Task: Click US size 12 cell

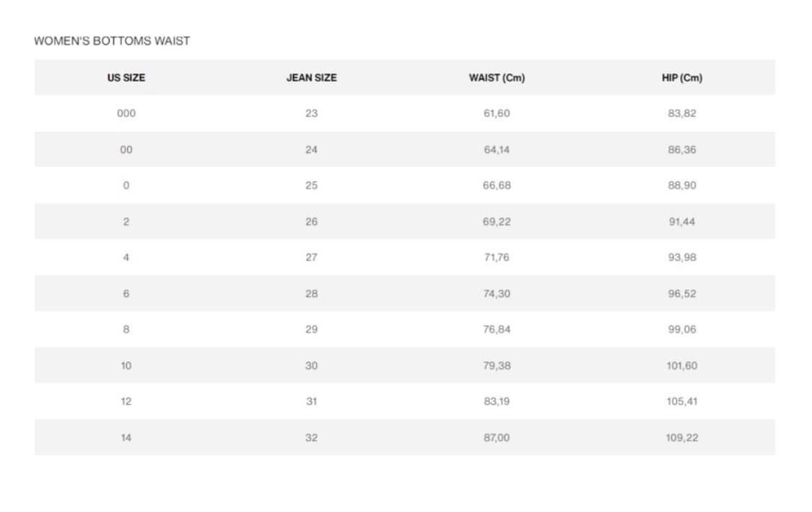Action: pos(126,401)
